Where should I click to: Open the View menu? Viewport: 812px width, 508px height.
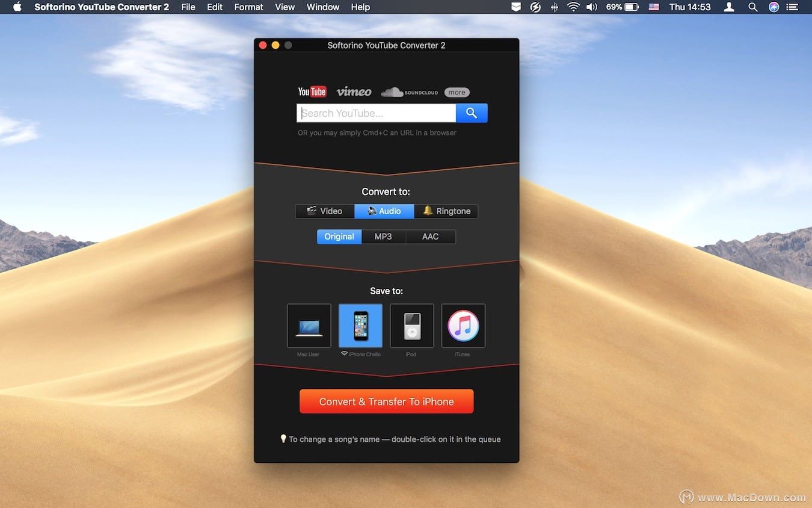click(285, 7)
